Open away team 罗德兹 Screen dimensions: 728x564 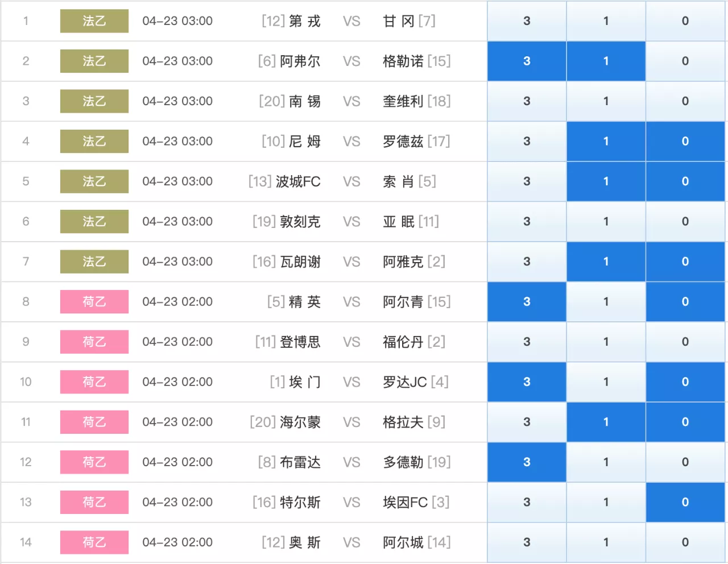403,141
